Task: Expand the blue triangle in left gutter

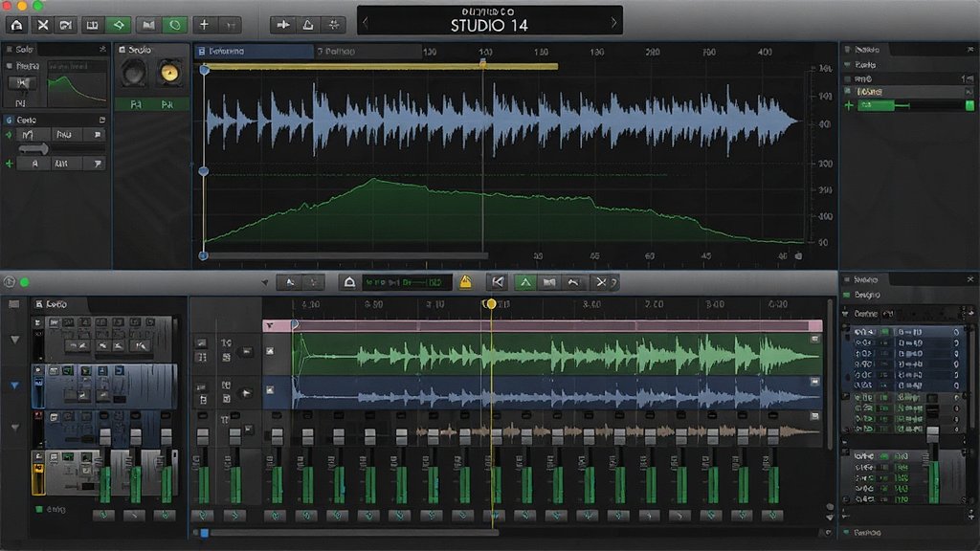Action: [x=15, y=386]
